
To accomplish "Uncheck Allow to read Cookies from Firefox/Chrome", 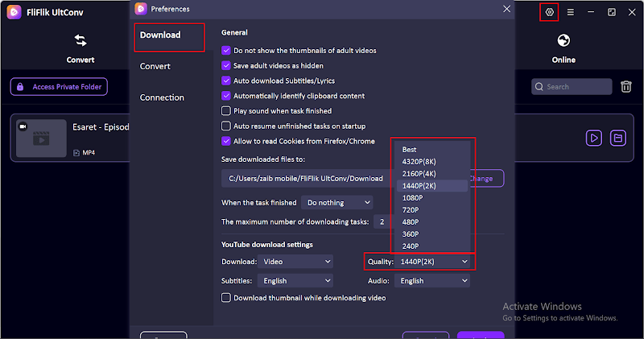I will pos(226,141).
